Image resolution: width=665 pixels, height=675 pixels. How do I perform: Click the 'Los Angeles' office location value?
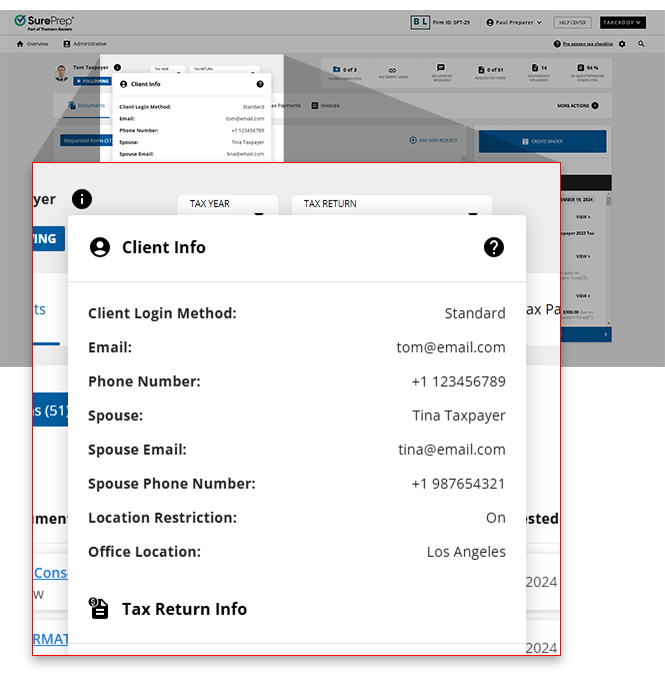[466, 552]
